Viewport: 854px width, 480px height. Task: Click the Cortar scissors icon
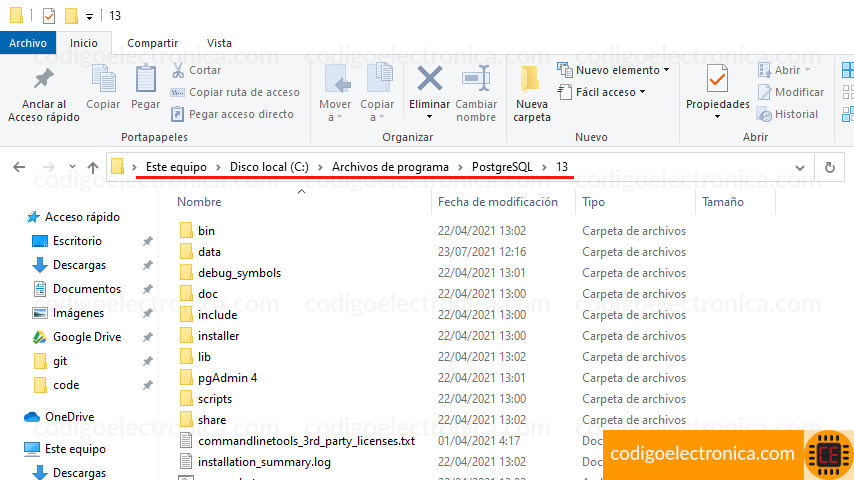click(x=178, y=70)
